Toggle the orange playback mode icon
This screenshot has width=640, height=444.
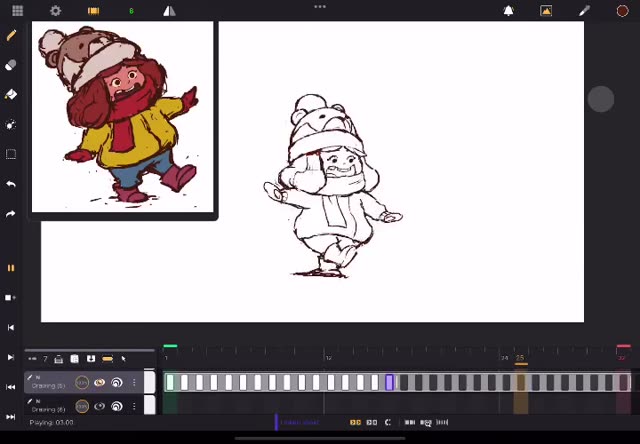click(x=355, y=422)
